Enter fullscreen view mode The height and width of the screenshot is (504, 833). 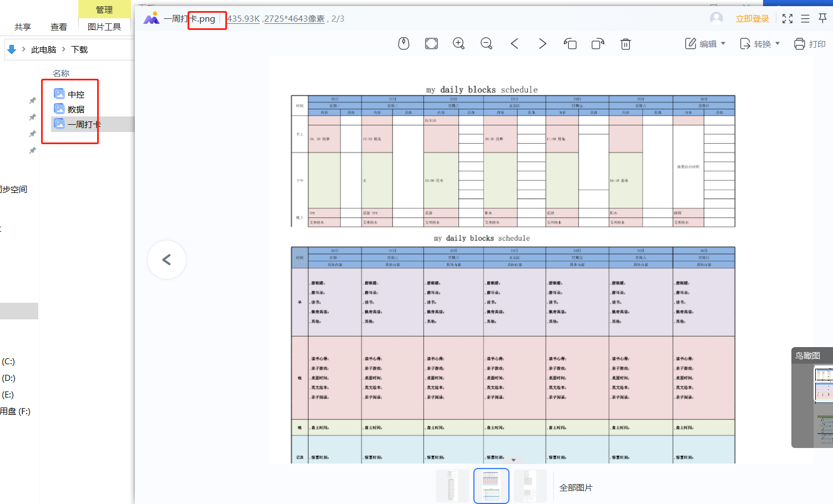click(787, 18)
